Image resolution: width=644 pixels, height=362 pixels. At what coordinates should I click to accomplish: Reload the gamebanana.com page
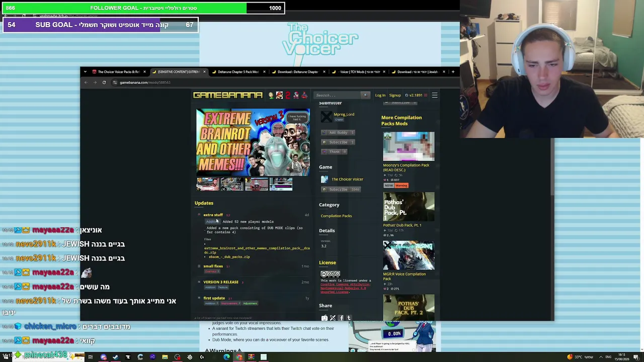(104, 82)
